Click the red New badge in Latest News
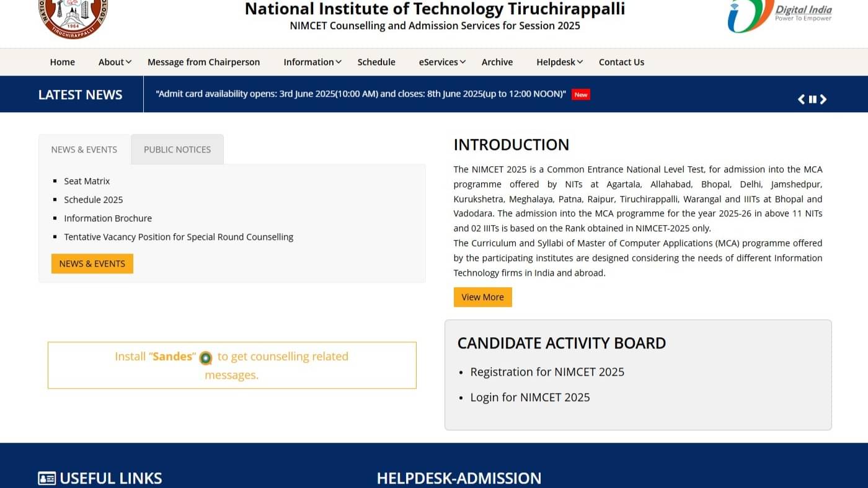 (580, 94)
